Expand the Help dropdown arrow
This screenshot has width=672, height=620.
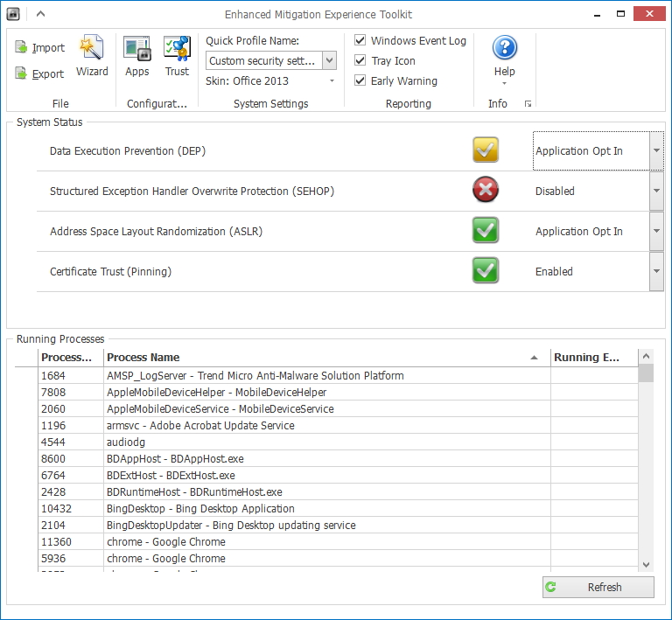click(504, 83)
